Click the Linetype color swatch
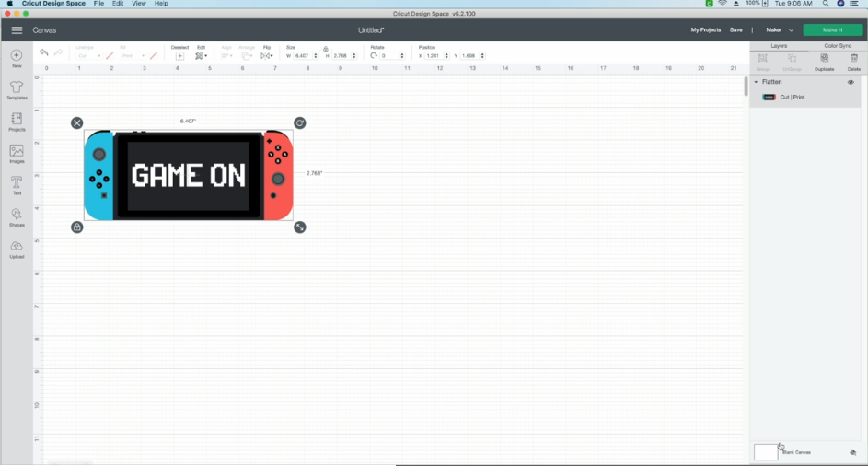 [x=110, y=56]
